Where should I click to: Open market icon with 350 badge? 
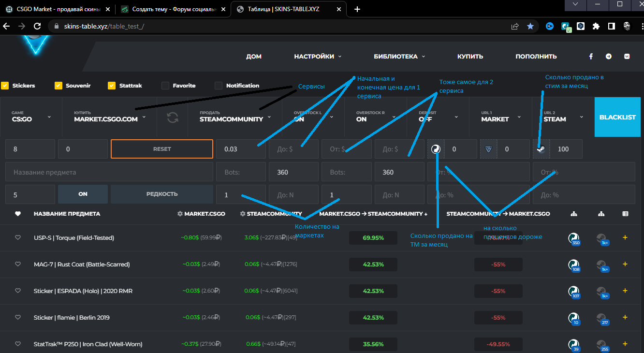[574, 238]
